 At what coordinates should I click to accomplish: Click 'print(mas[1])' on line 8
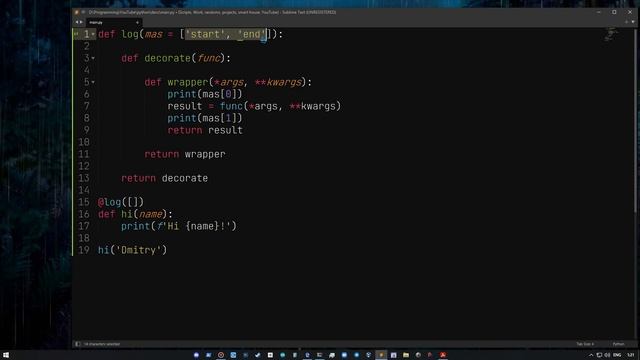coord(205,118)
